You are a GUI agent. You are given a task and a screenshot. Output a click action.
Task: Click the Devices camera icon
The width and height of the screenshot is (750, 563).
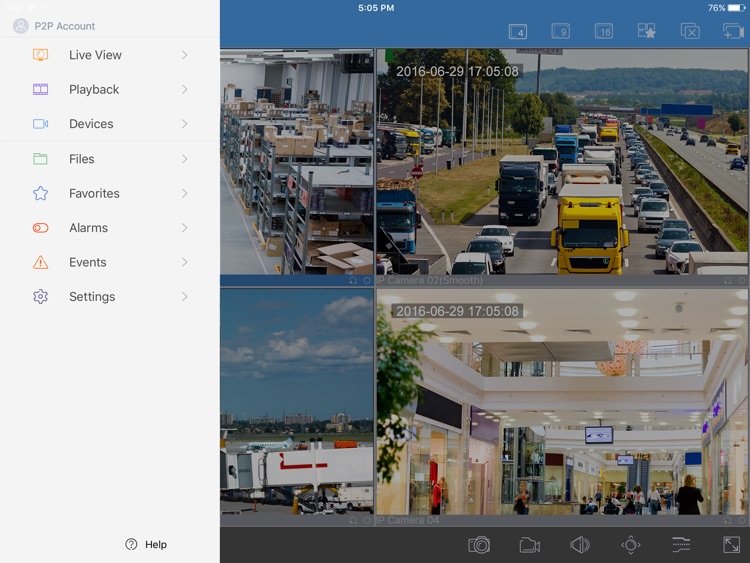[x=40, y=124]
